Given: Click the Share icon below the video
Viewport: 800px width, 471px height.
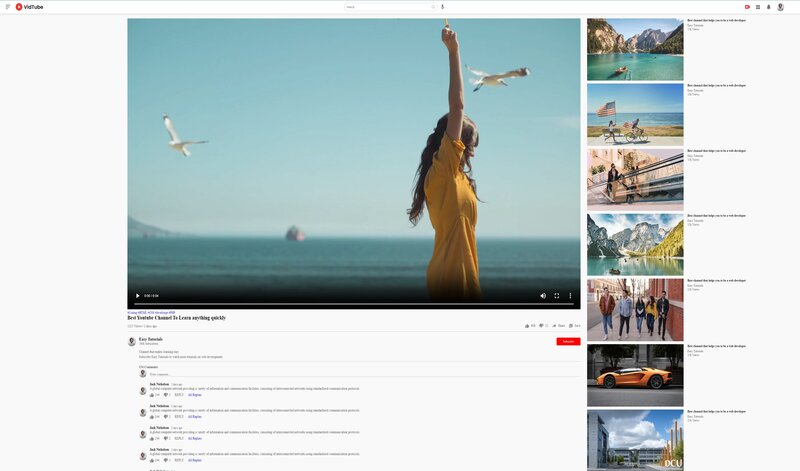Looking at the screenshot, I should (x=555, y=326).
